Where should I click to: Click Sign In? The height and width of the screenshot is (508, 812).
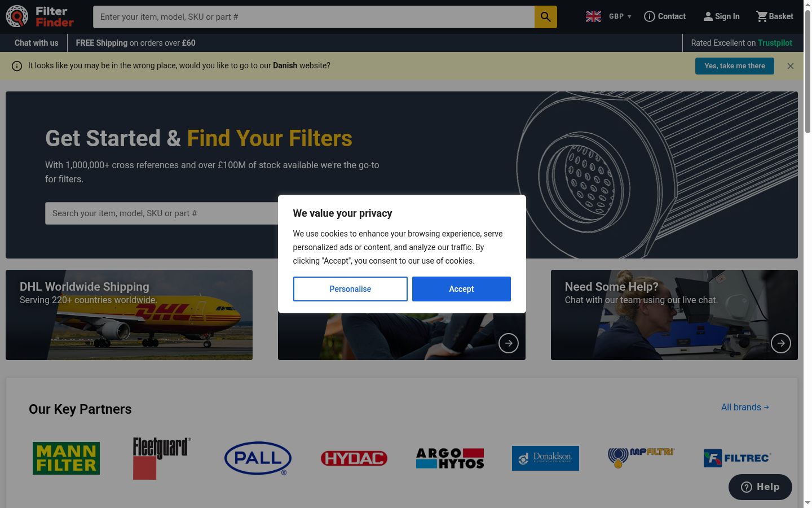click(x=721, y=16)
